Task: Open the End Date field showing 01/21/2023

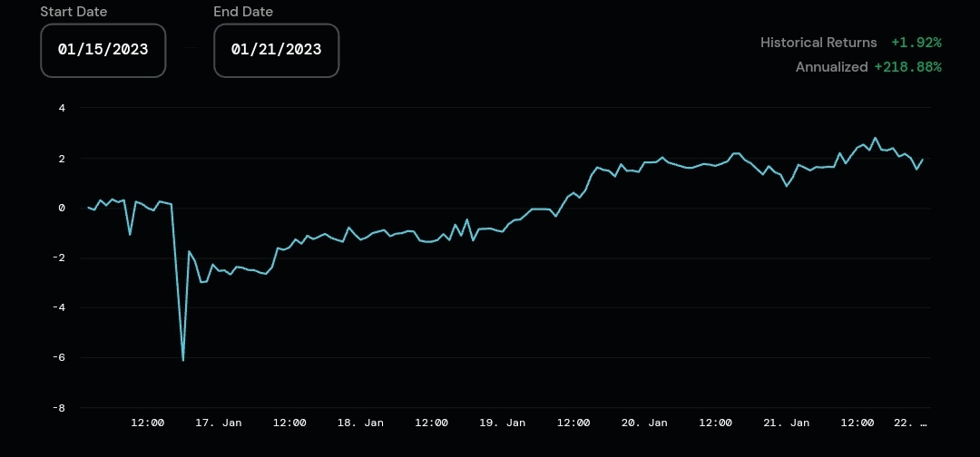Action: 276,51
